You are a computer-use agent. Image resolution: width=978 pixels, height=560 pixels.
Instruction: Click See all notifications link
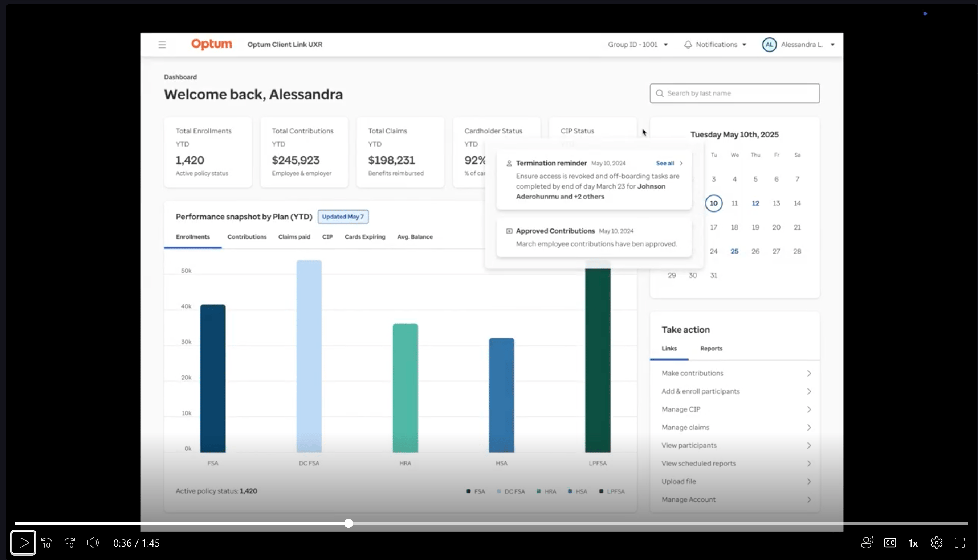pyautogui.click(x=665, y=164)
